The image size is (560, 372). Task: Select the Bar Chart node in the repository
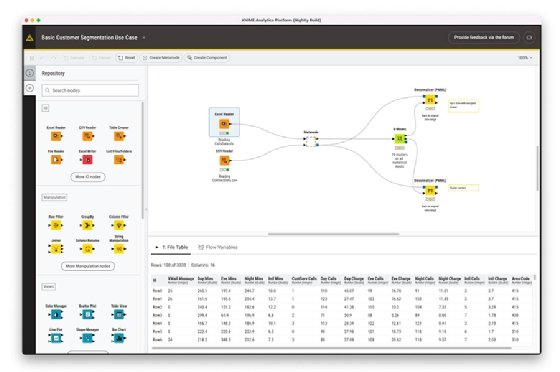coord(119,338)
